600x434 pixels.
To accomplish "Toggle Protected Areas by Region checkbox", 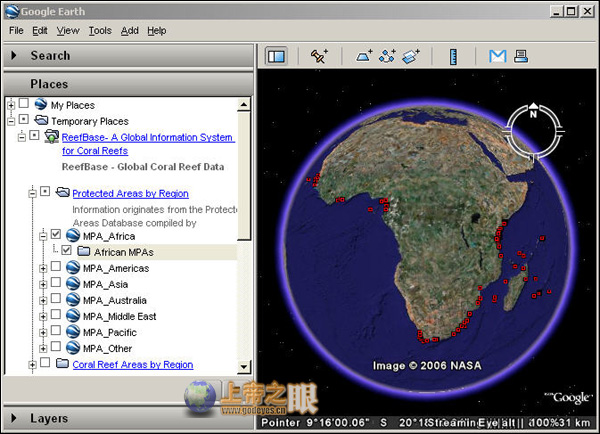I will pos(45,191).
